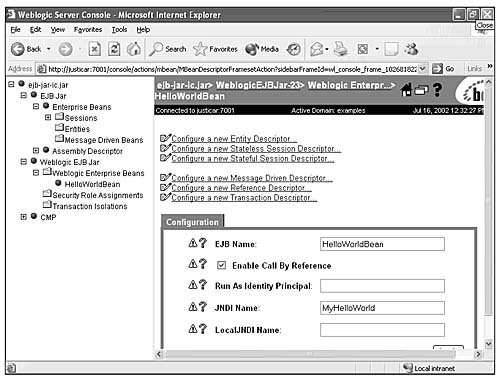Viewport: 500px width, 382px height.
Task: Open the History clock icon
Action: [294, 49]
